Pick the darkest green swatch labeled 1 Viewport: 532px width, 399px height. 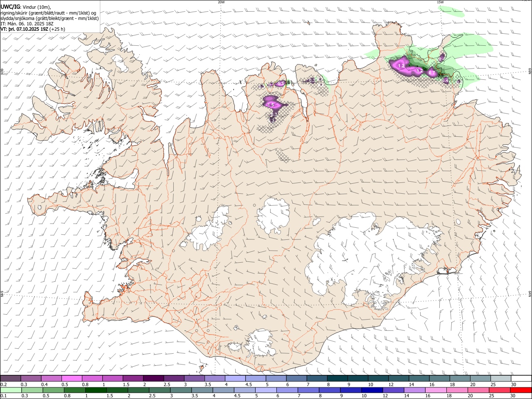(x=96, y=390)
